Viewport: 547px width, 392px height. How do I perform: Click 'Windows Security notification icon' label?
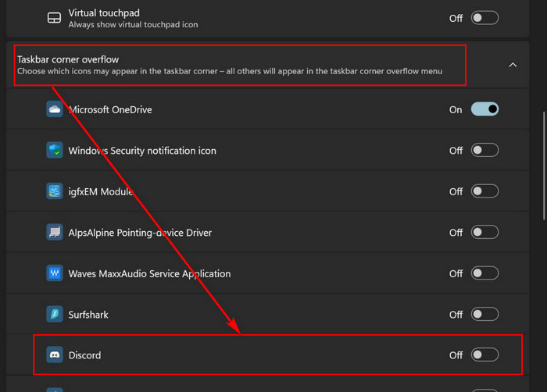click(142, 151)
